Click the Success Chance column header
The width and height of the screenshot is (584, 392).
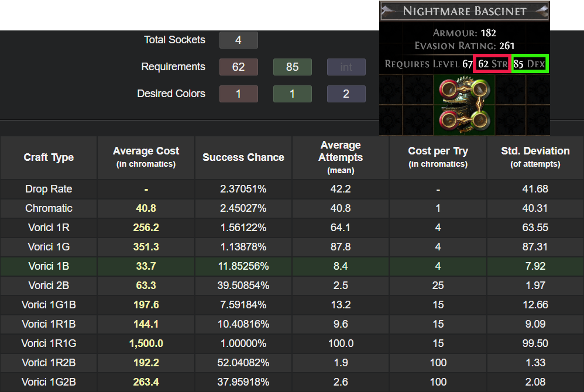243,157
